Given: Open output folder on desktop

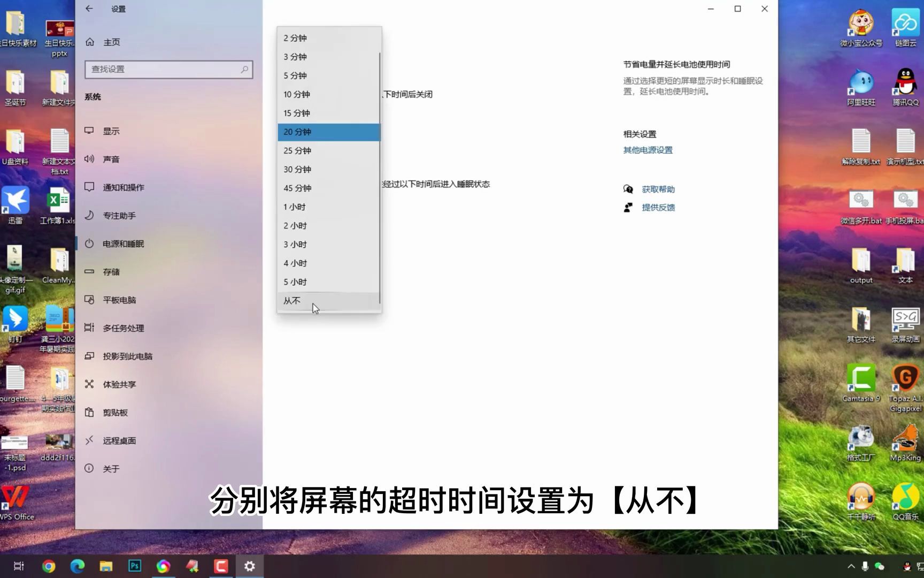Looking at the screenshot, I should 861,265.
